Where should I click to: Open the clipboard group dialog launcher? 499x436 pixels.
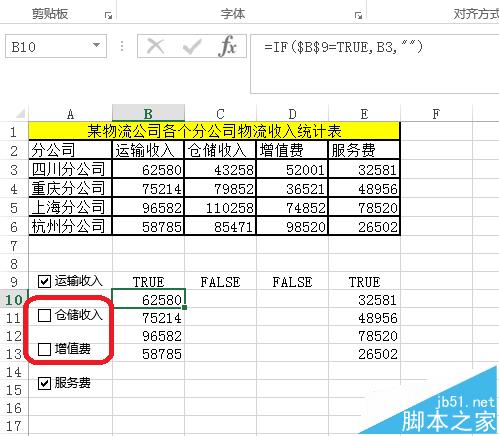108,15
